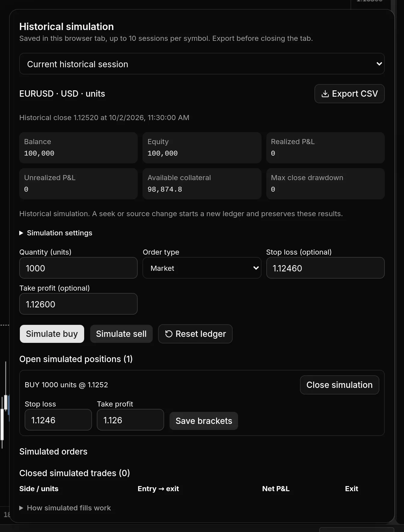
Task: Edit the position Stop loss field showing 1.1246
Action: [x=58, y=420]
